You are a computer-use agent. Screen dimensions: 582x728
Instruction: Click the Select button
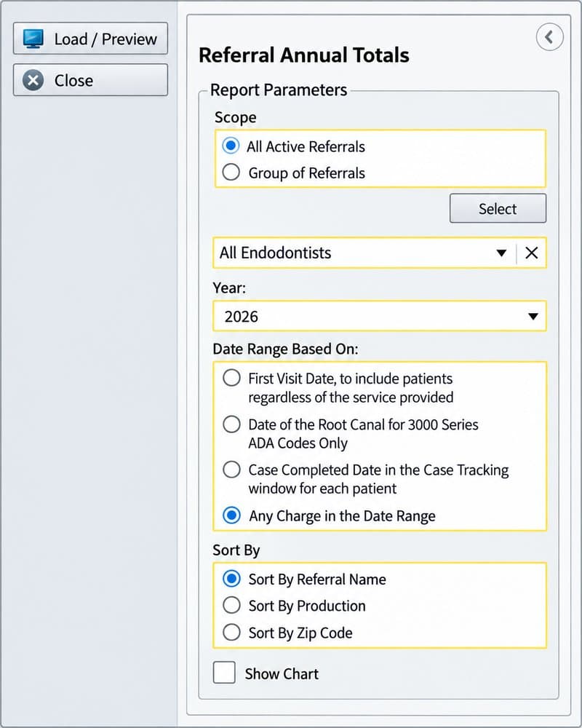tap(498, 208)
